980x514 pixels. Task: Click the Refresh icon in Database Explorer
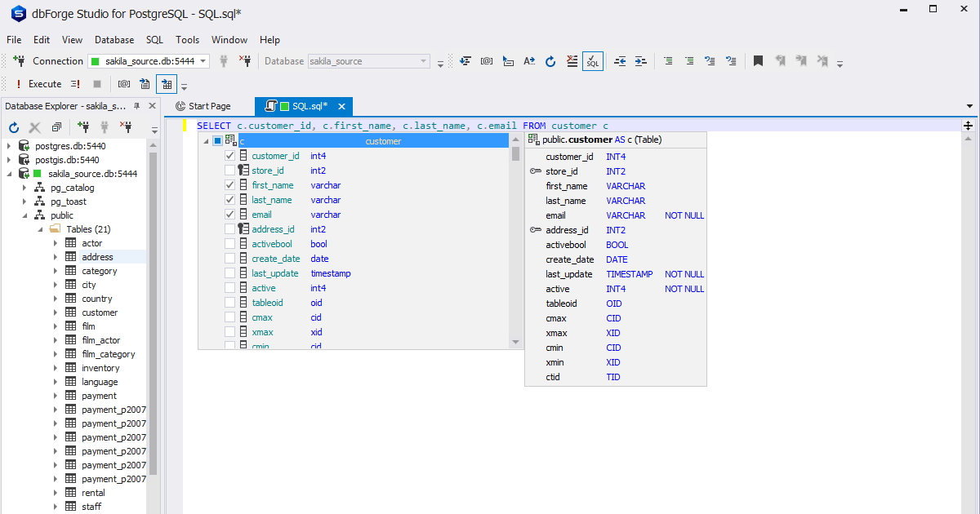tap(14, 128)
